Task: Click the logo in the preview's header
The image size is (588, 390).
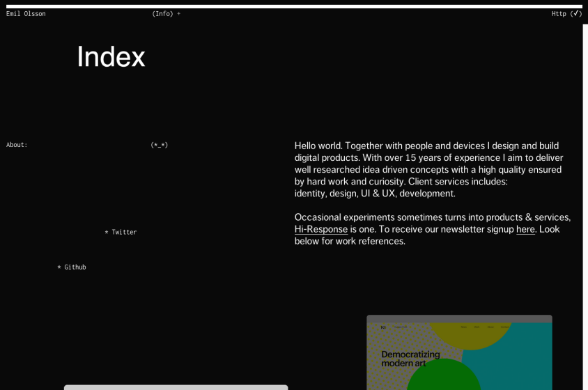Action: 383,327
